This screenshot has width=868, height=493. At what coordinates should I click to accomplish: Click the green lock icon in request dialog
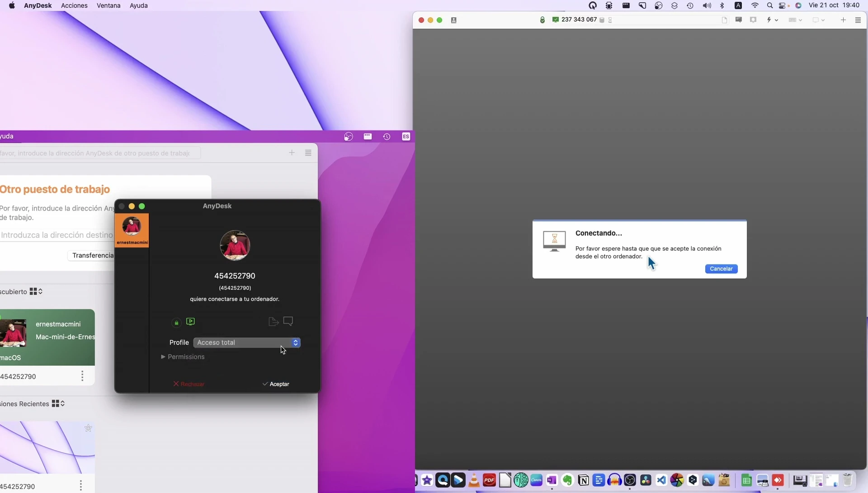[x=176, y=322]
